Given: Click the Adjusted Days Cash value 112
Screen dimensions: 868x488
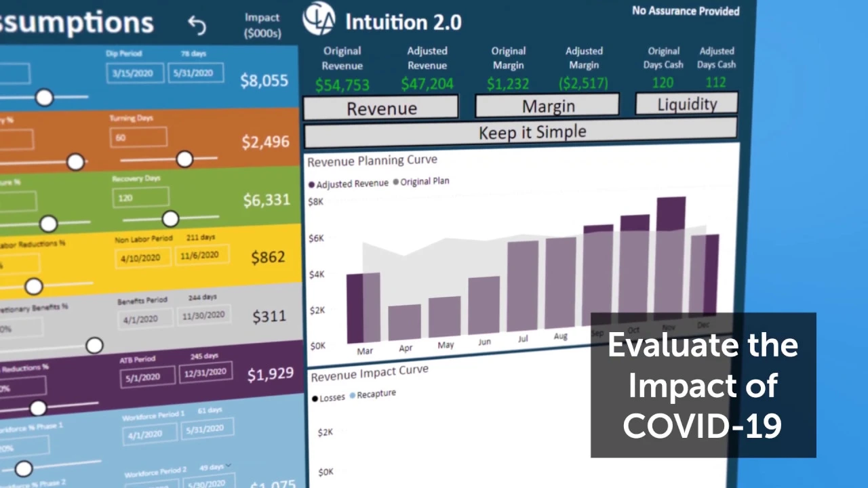Looking at the screenshot, I should (715, 82).
